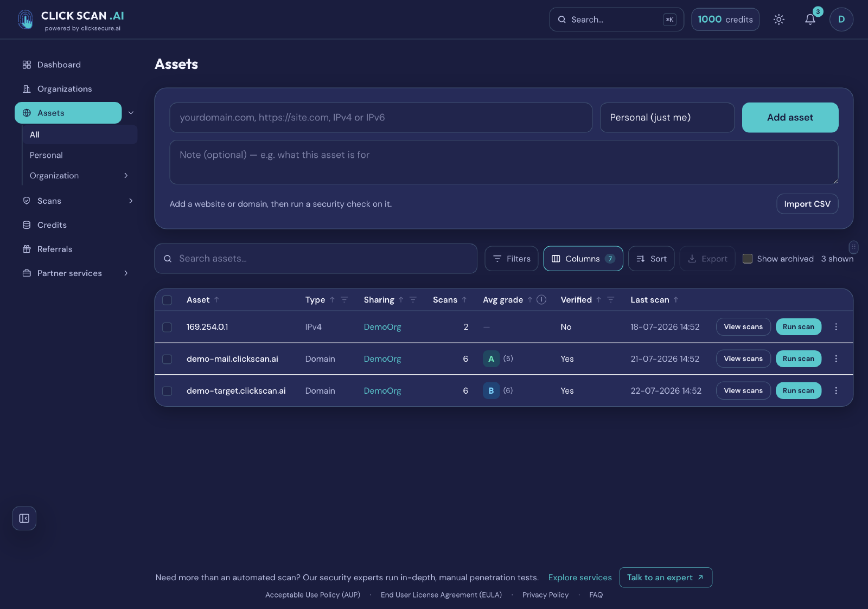The height and width of the screenshot is (609, 868).
Task: Open the Sort options
Action: (651, 259)
